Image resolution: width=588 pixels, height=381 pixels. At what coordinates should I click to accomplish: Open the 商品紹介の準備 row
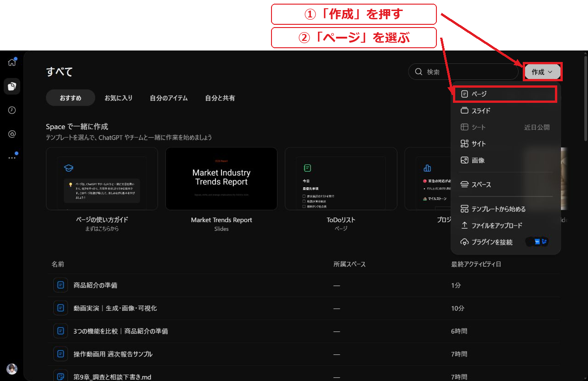coord(303,285)
